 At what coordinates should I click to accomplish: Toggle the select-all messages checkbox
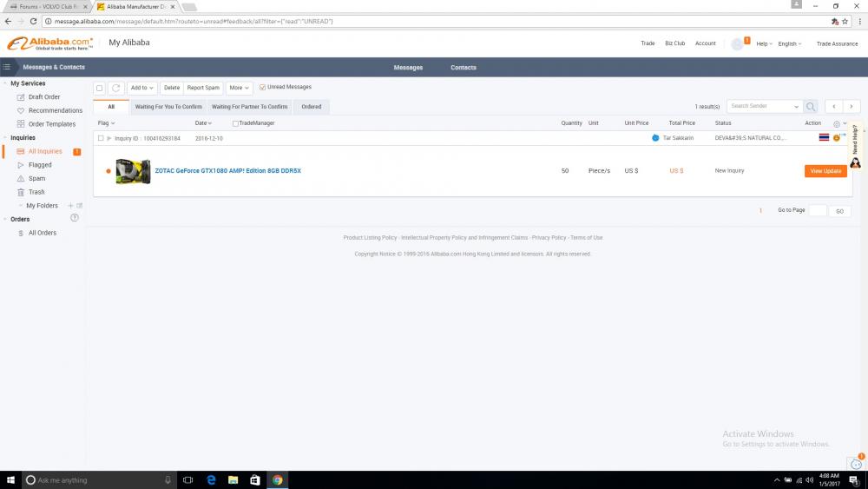coord(100,88)
